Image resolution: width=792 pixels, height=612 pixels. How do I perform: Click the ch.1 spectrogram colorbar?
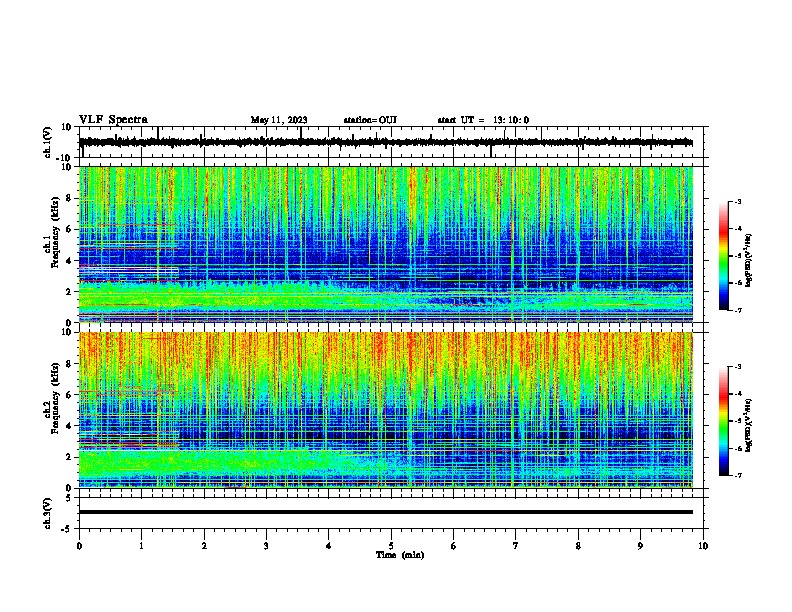[724, 256]
